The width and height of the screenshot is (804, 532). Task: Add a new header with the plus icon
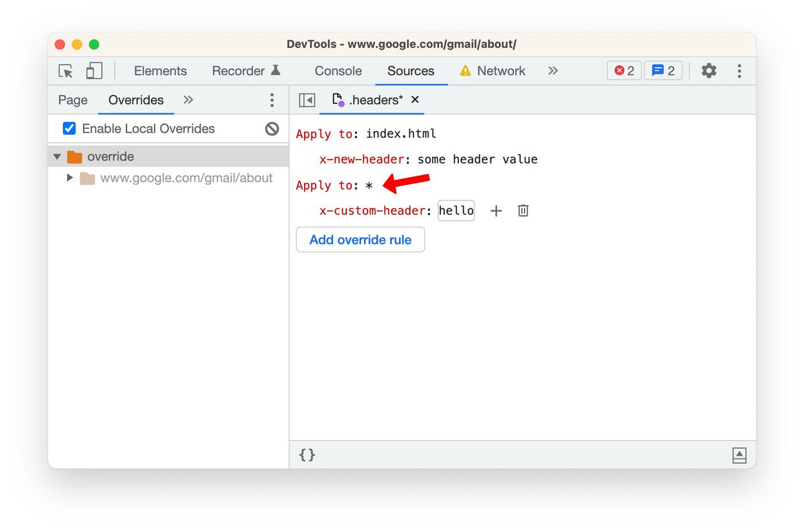point(496,210)
